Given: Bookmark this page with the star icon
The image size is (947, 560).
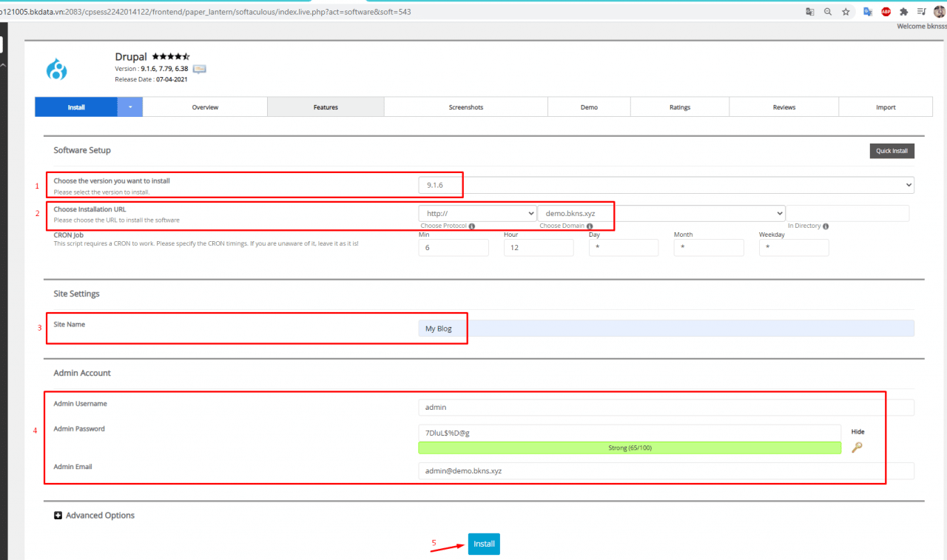Looking at the screenshot, I should [x=846, y=12].
